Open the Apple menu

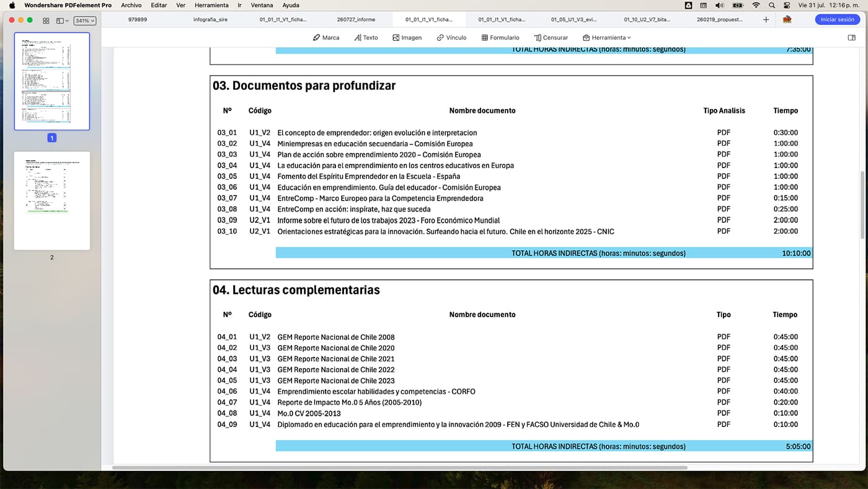(12, 5)
